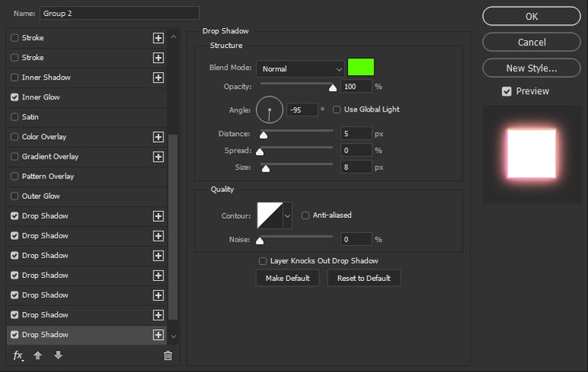Click the plus icon on the topmost Stroke row
The image size is (588, 372).
point(158,38)
